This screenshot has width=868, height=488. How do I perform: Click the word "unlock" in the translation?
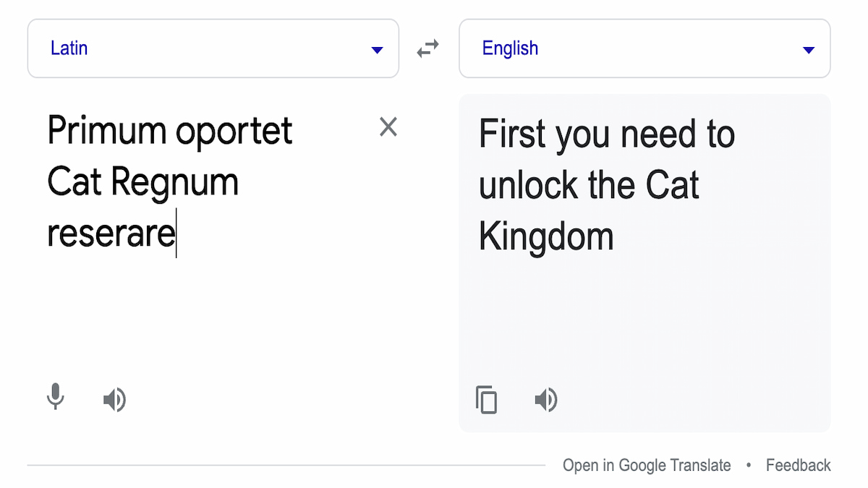tap(527, 185)
